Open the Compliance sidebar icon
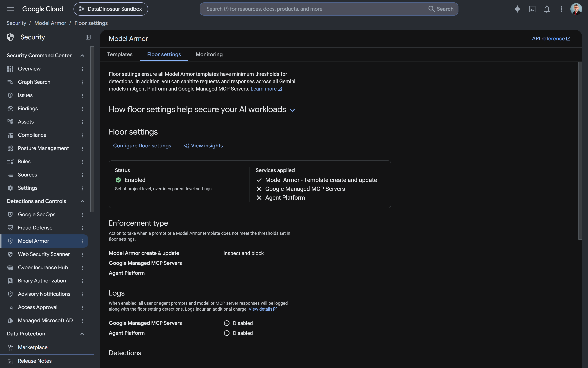 pyautogui.click(x=10, y=135)
